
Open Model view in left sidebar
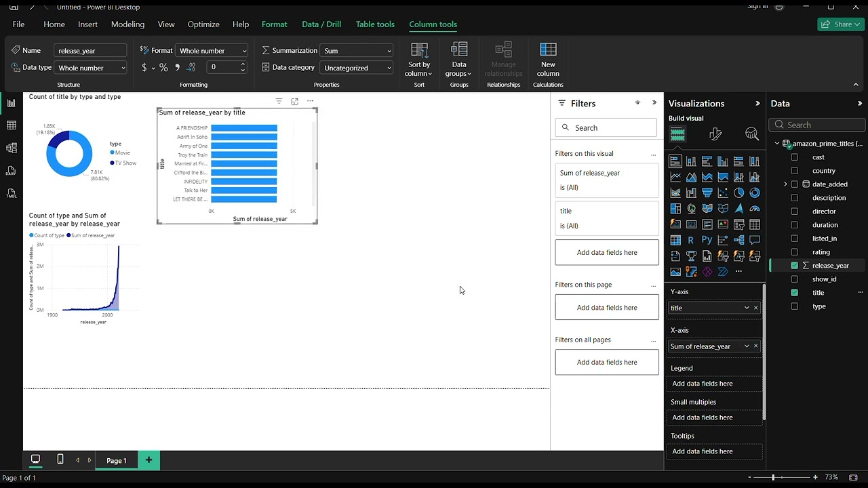pos(11,148)
